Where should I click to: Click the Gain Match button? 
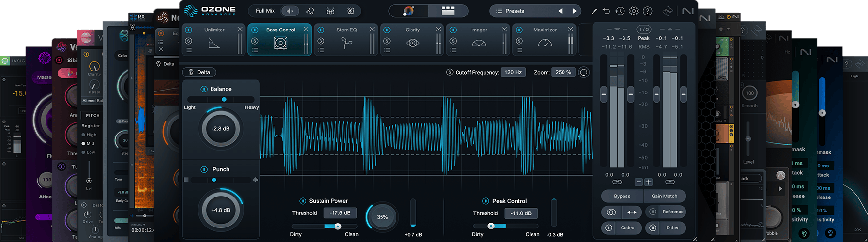[x=665, y=196]
